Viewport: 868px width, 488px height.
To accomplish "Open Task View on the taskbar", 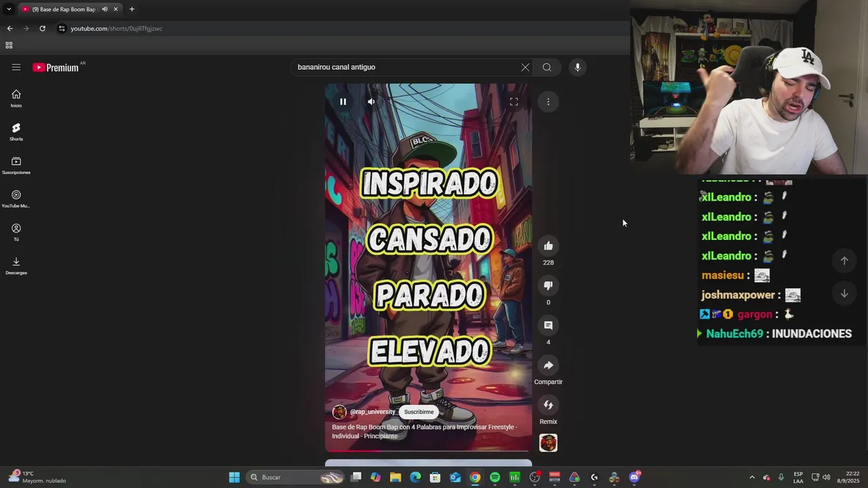I will coord(356,477).
